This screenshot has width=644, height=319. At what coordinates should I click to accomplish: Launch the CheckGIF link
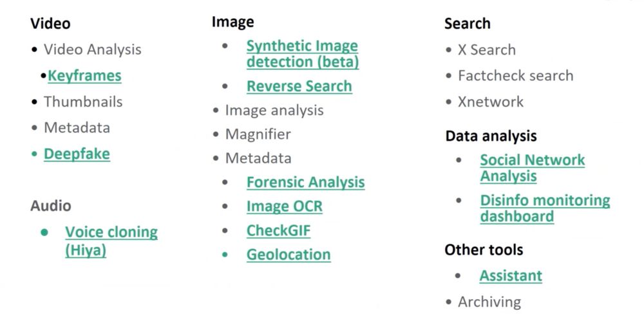click(278, 230)
